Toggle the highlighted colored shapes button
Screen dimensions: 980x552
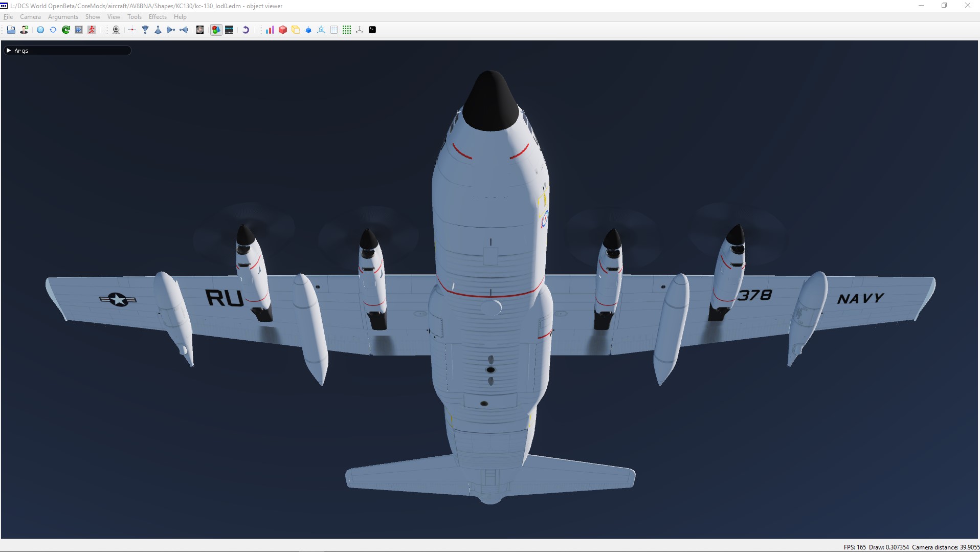coord(216,30)
